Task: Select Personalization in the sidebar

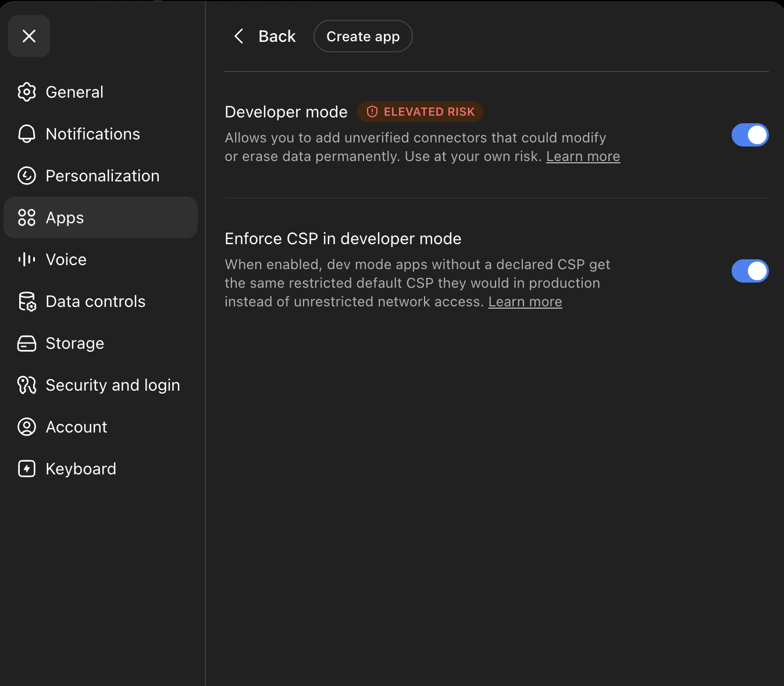Action: [101, 176]
